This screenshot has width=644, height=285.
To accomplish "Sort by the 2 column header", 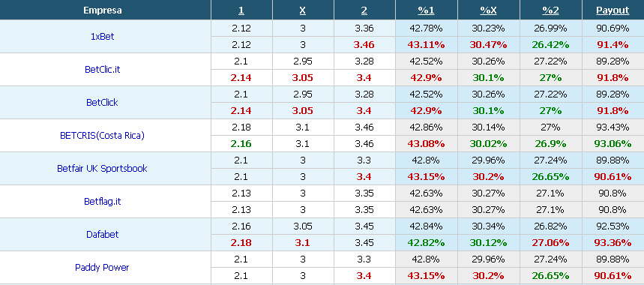I will pos(364,10).
